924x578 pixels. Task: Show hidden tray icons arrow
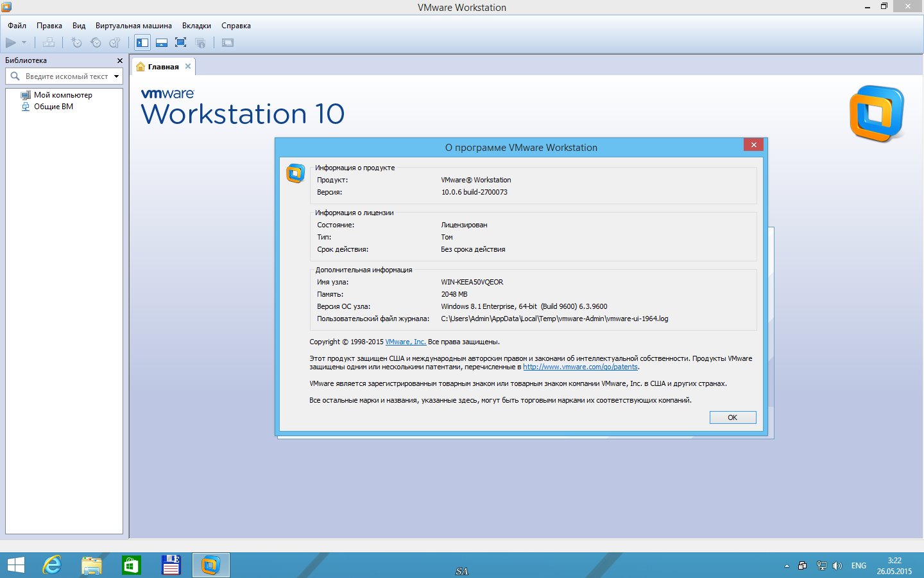click(x=787, y=566)
